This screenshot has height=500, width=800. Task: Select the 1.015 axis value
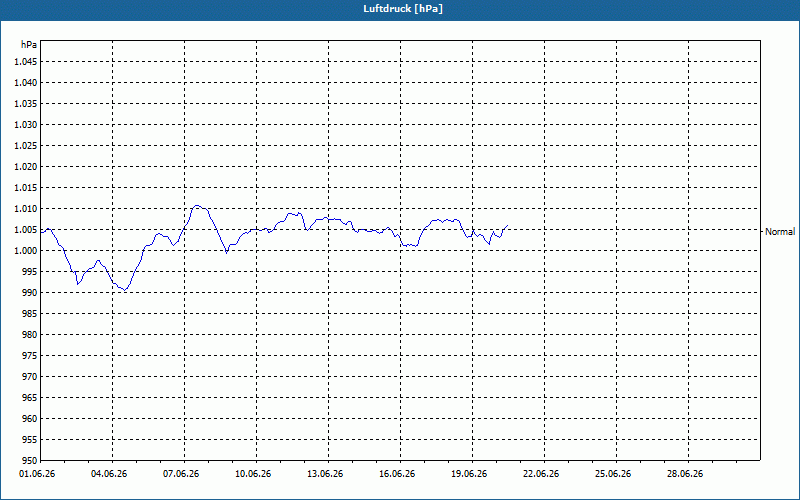click(26, 188)
